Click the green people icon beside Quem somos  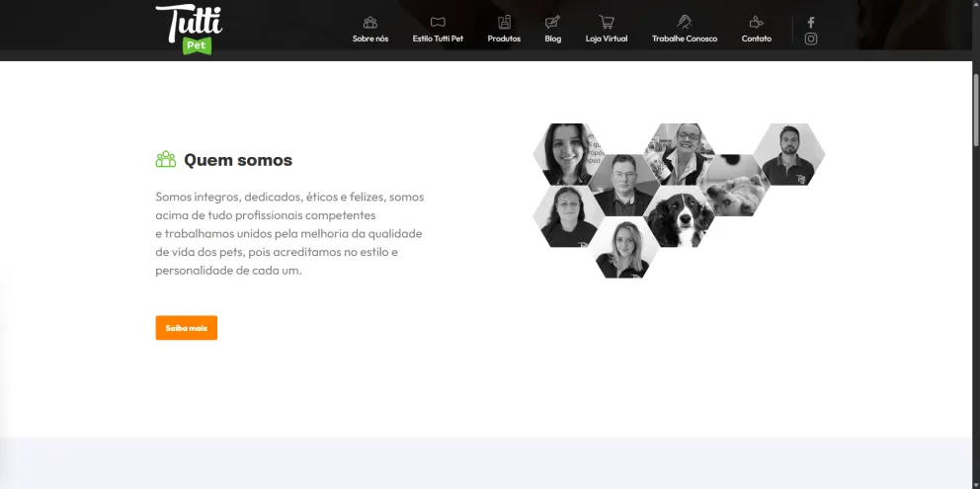[x=166, y=159]
